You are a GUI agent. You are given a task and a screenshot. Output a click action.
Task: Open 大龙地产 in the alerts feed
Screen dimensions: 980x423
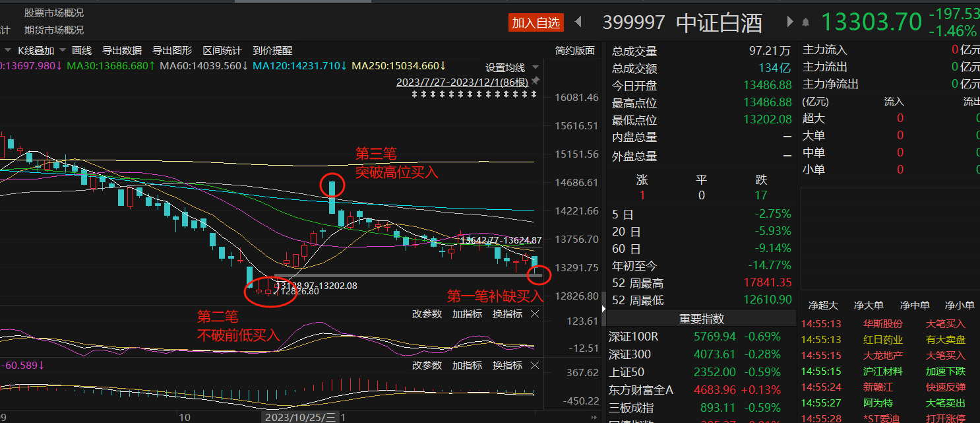pos(883,356)
